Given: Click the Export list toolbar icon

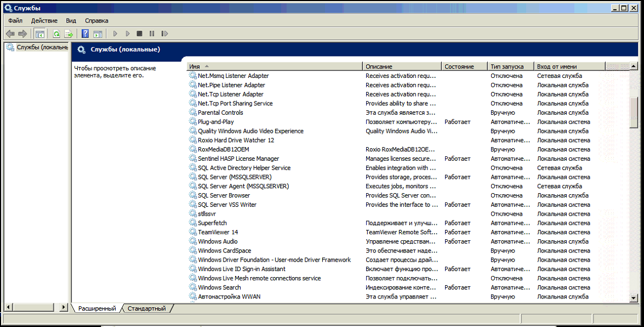Looking at the screenshot, I should click(69, 34).
